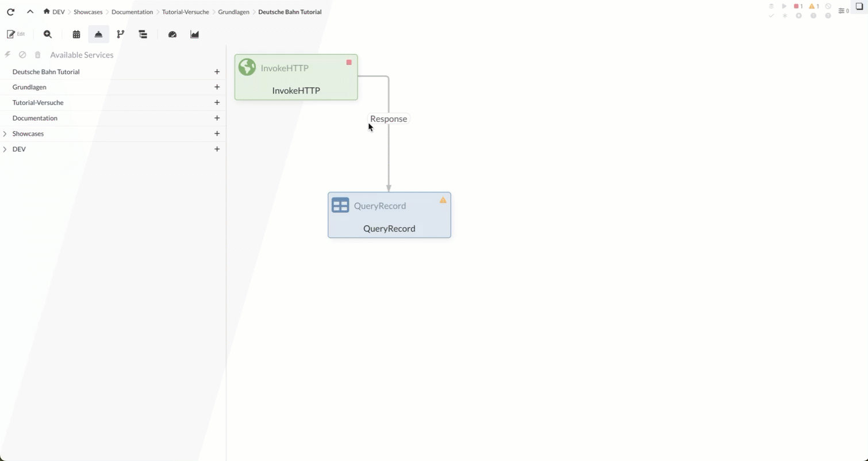Click the lightning bolt enable icon
The image size is (868, 461).
click(7, 55)
